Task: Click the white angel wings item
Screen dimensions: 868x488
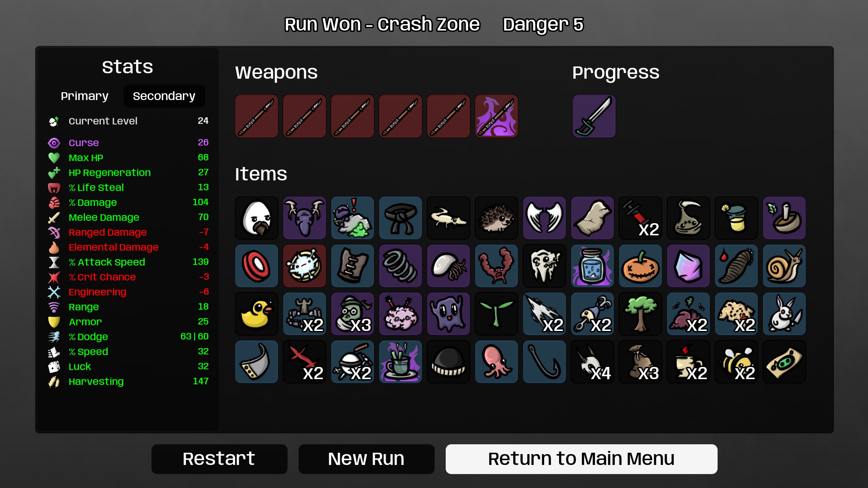Action: tap(544, 218)
